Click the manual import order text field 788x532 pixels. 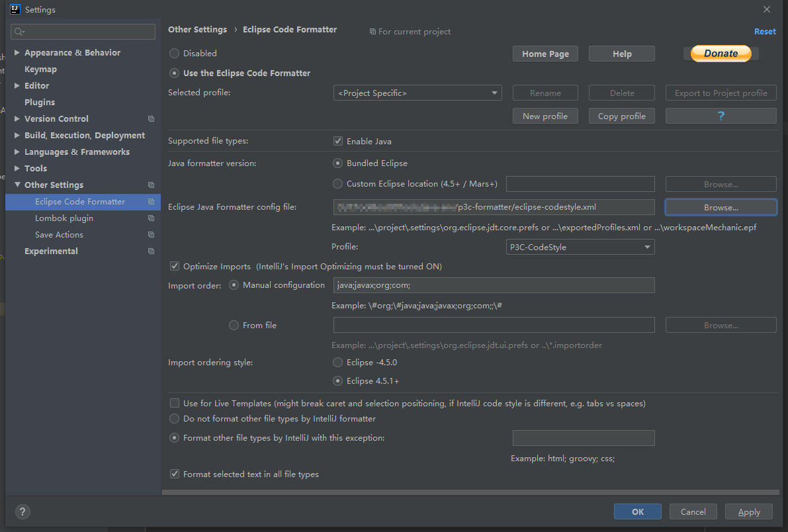pyautogui.click(x=494, y=285)
